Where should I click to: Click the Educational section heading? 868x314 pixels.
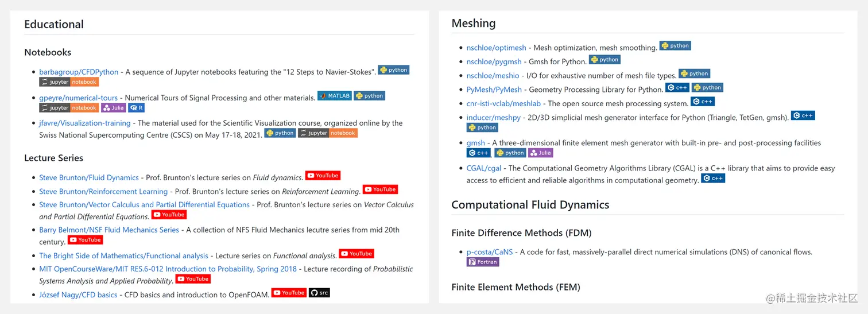[54, 24]
